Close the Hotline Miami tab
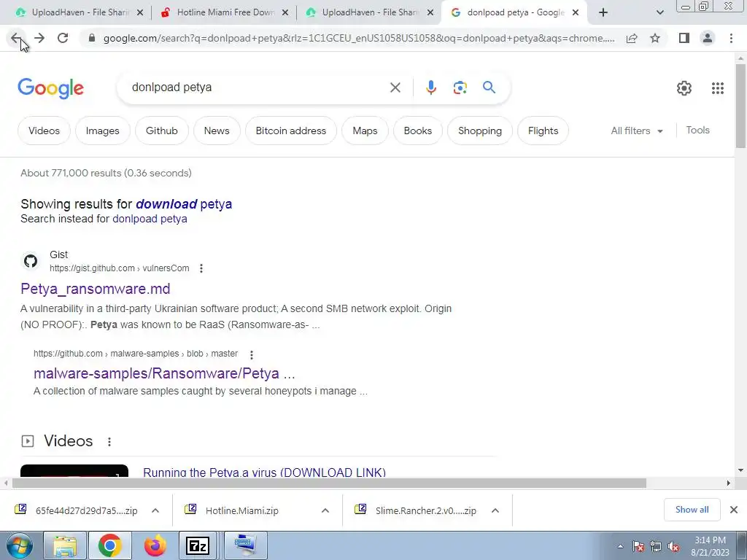This screenshot has height=560, width=747. pos(285,13)
